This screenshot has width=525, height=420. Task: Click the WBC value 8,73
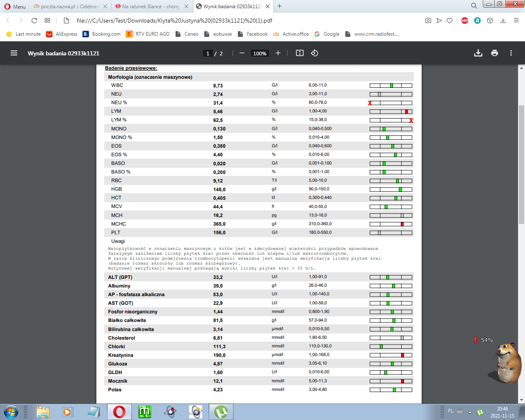218,86
